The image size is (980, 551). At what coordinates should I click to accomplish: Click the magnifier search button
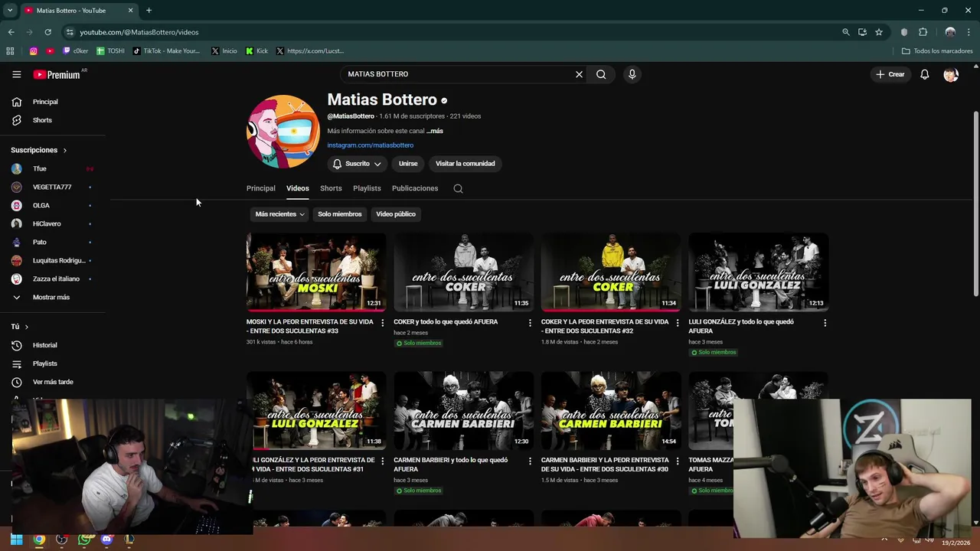tap(601, 74)
